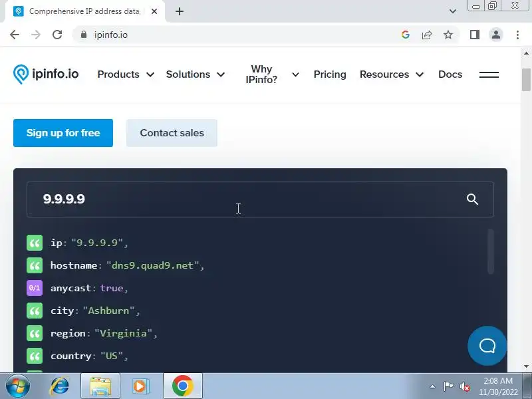532x399 pixels.
Task: Click the padlock site info icon
Action: point(84,35)
